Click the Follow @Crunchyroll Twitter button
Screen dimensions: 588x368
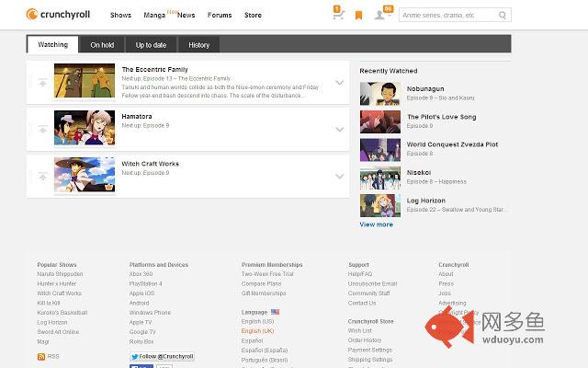tap(162, 356)
